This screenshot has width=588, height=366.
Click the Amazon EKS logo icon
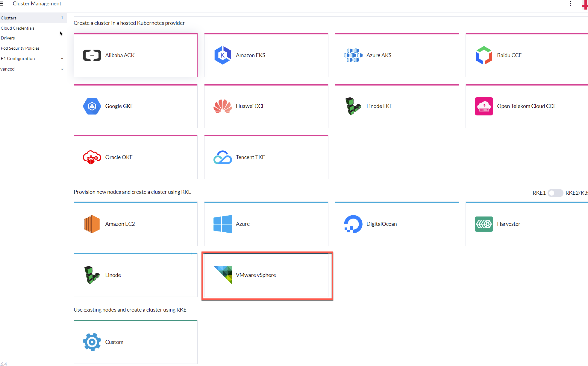pyautogui.click(x=222, y=55)
